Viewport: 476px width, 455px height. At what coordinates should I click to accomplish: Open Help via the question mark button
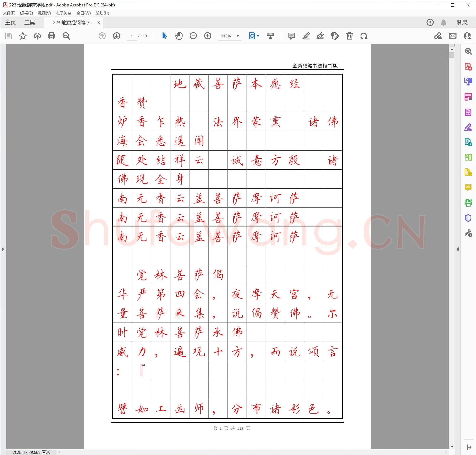click(x=430, y=23)
